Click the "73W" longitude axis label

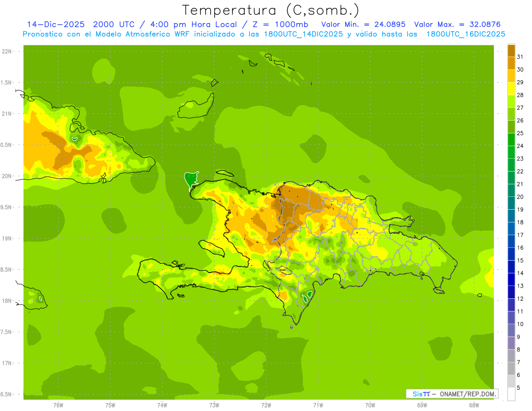tap(214, 405)
